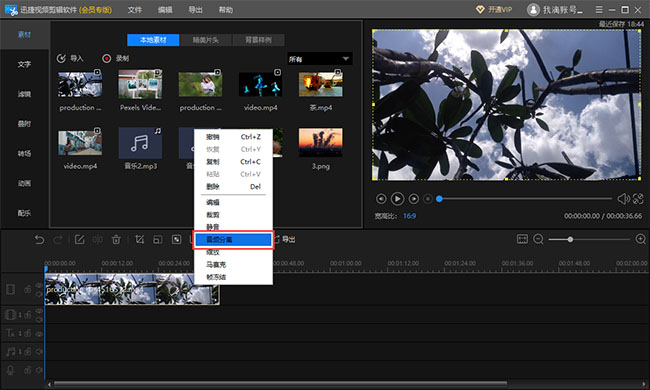Click the mosaic icon in timeline toolbar

pos(177,240)
